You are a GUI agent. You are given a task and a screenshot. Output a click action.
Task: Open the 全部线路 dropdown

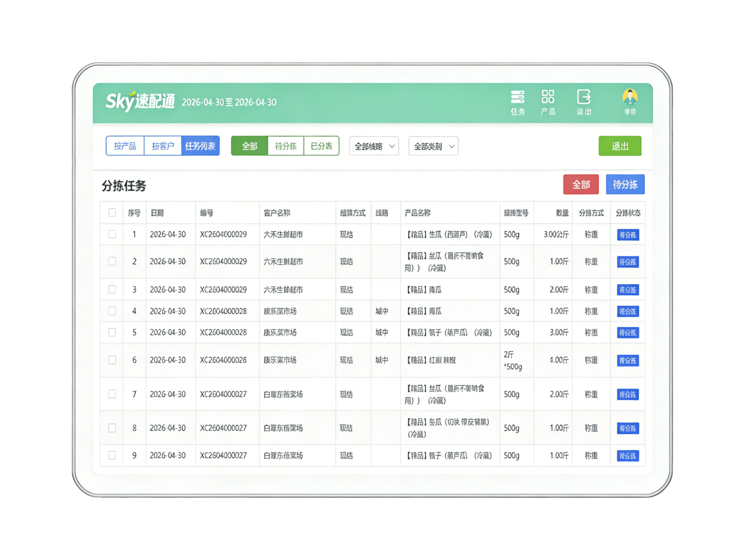374,146
